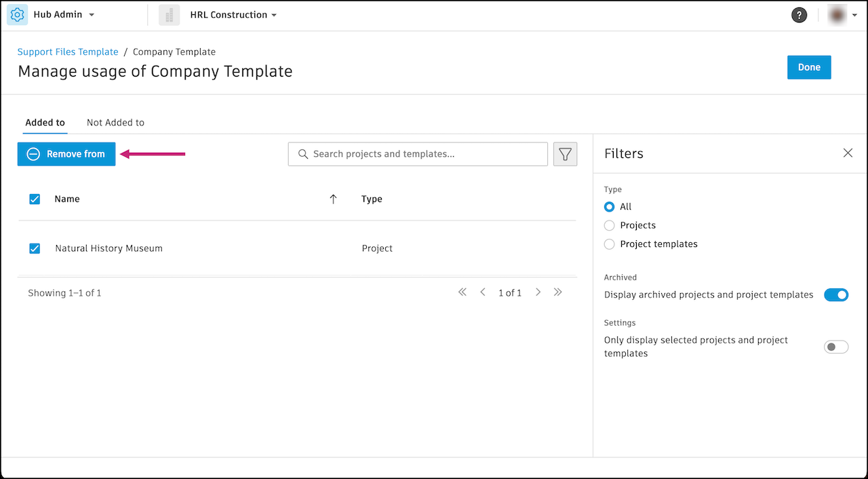Switch to the Not Added to tab
The width and height of the screenshot is (868, 479).
pyautogui.click(x=115, y=122)
